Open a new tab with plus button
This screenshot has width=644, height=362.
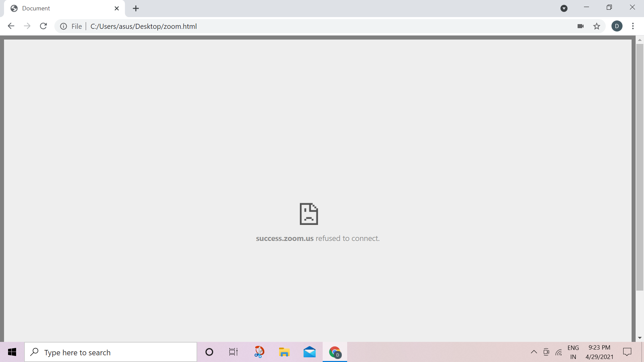[x=136, y=8]
